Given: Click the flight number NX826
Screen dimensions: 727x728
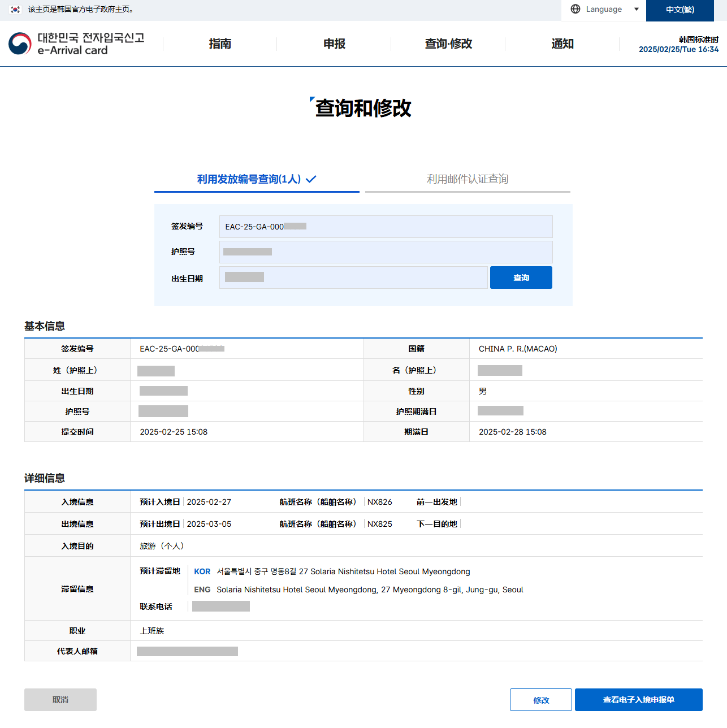Looking at the screenshot, I should pos(380,502).
